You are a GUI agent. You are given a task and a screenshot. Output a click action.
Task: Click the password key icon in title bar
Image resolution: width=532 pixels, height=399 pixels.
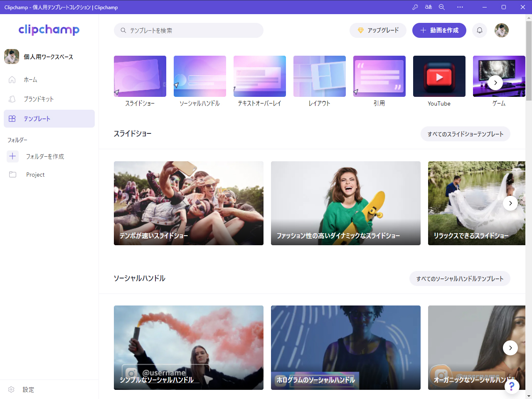click(x=415, y=7)
